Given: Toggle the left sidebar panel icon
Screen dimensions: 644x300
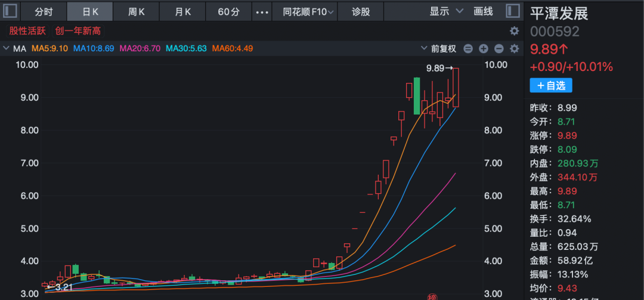Looking at the screenshot, I should 10,11.
